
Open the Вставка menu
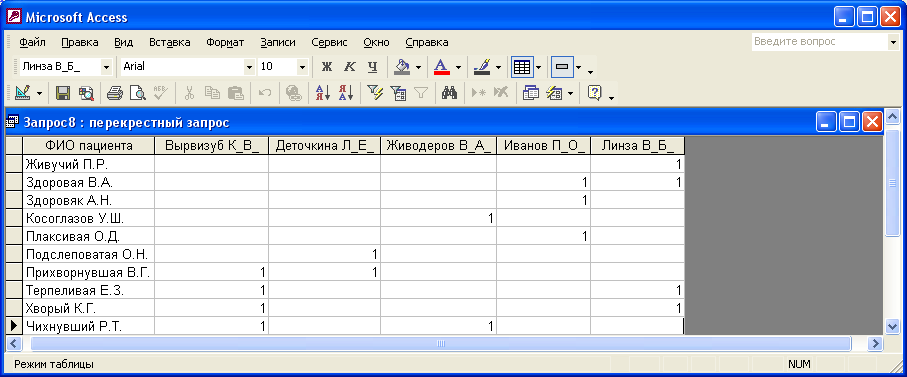[169, 42]
